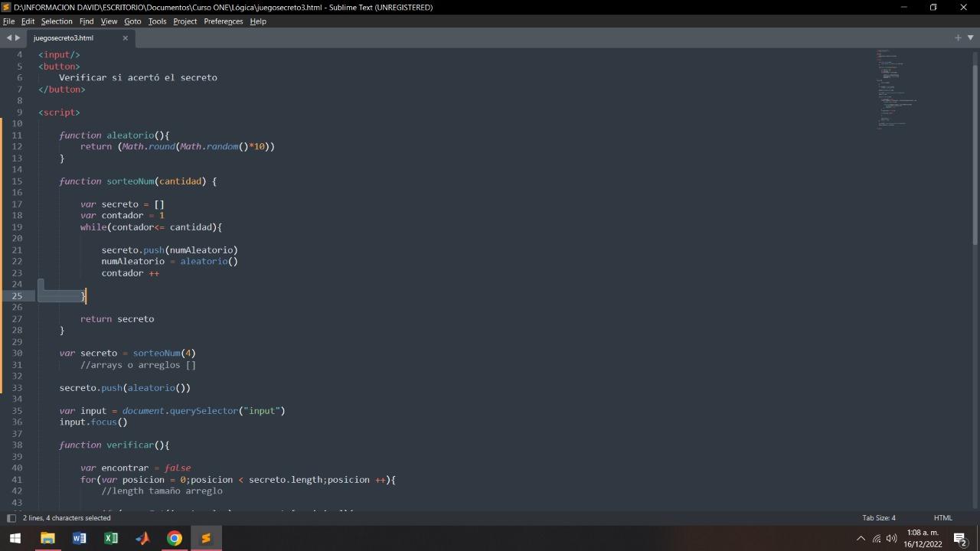Click the '<script>' tag on line 9

coord(59,112)
